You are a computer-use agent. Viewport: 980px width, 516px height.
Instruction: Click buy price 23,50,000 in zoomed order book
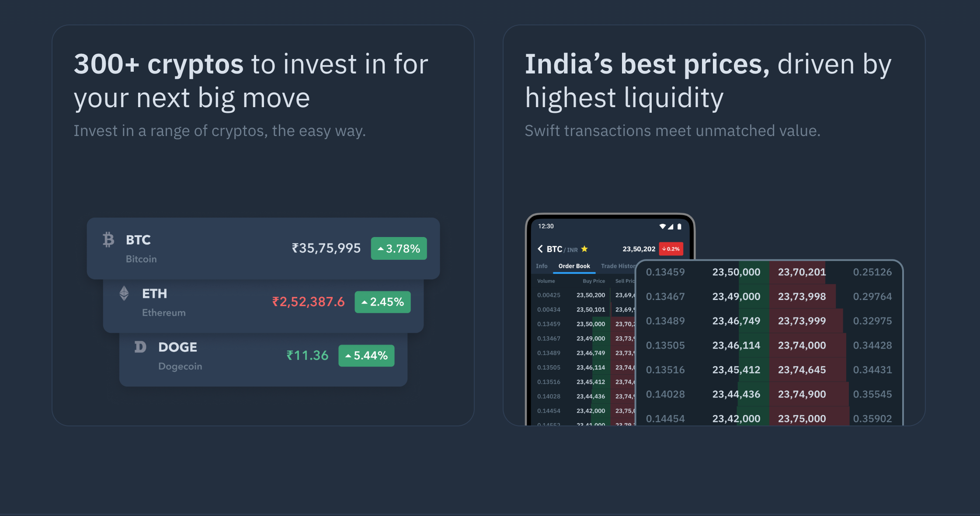pos(736,272)
